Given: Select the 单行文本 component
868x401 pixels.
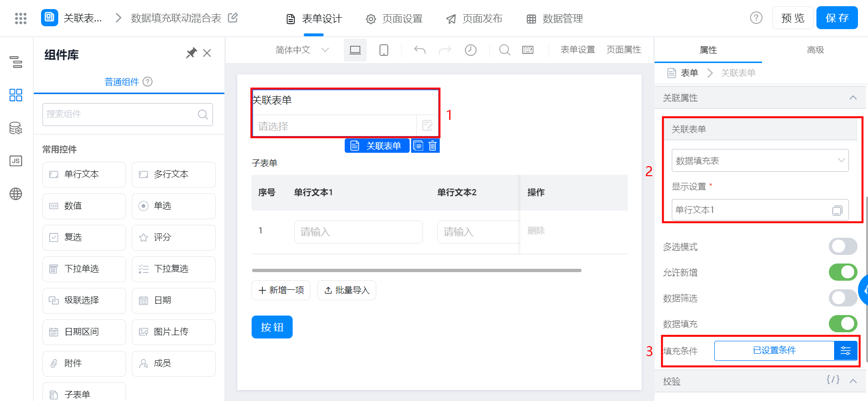Looking at the screenshot, I should 84,175.
